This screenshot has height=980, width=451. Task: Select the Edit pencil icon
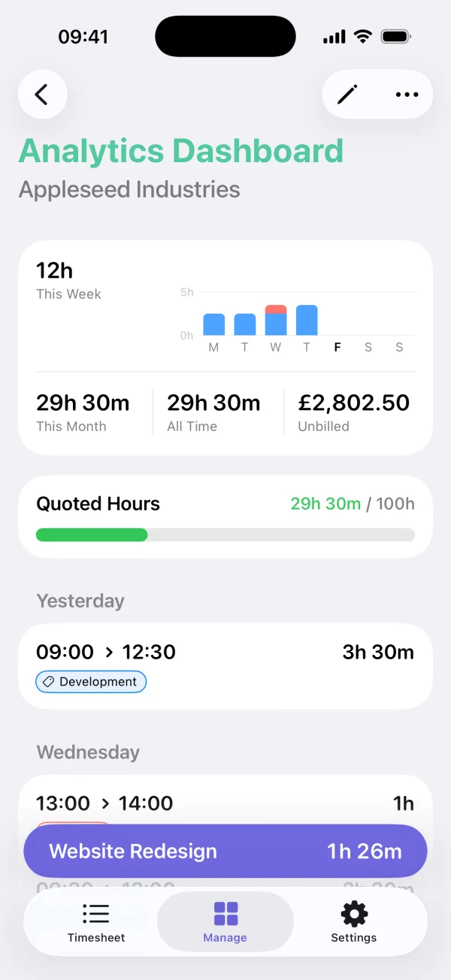pyautogui.click(x=347, y=94)
